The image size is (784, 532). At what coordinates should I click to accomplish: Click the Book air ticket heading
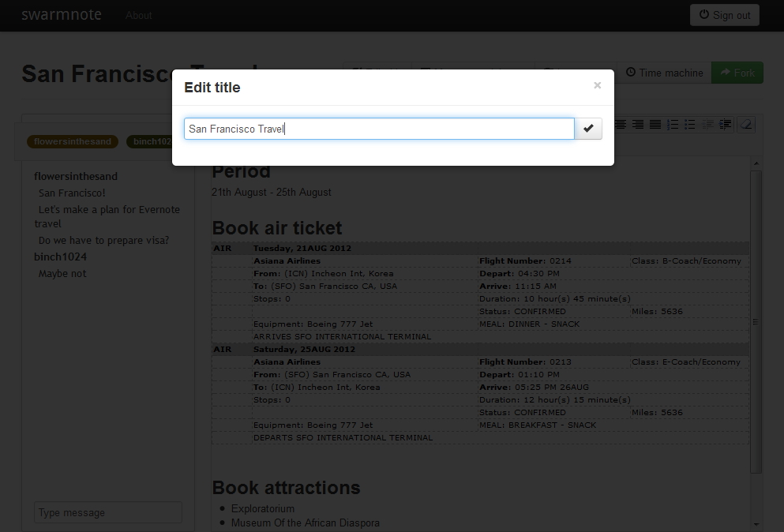coord(277,228)
